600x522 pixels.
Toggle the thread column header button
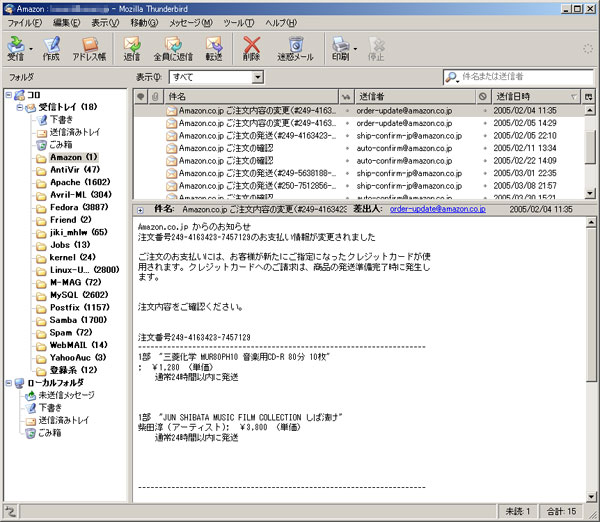click(x=141, y=96)
